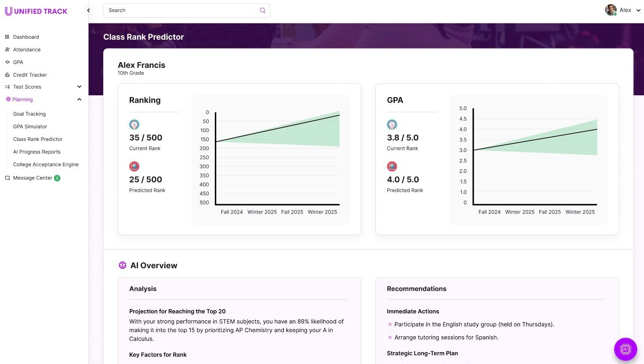
Task: Click the predicted rank icon in Ranking card
Action: pos(134,167)
